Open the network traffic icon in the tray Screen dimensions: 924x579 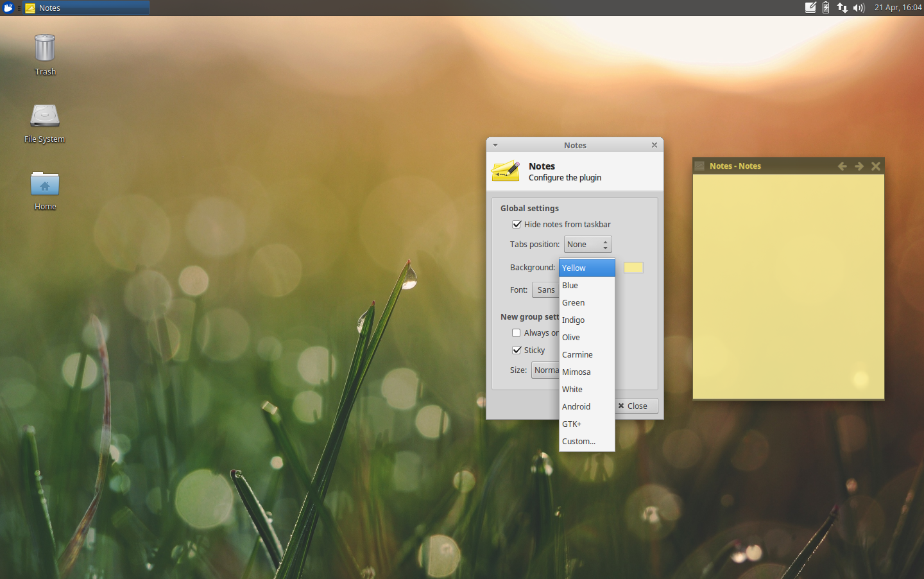tap(842, 8)
